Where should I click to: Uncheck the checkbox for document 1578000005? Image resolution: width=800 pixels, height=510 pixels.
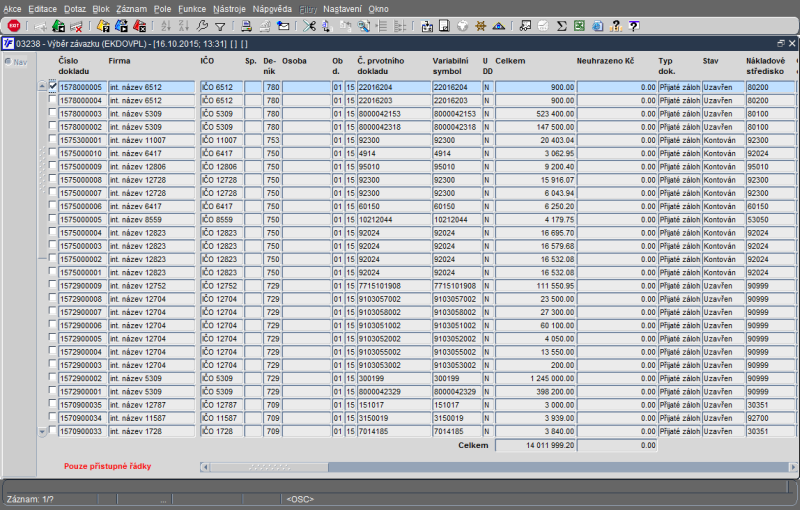pyautogui.click(x=53, y=86)
